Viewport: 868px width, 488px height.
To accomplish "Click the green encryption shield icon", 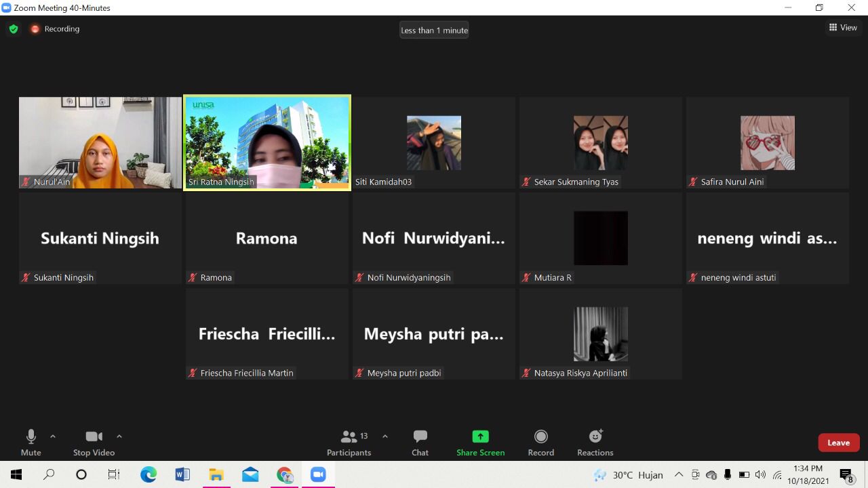I will coord(13,29).
